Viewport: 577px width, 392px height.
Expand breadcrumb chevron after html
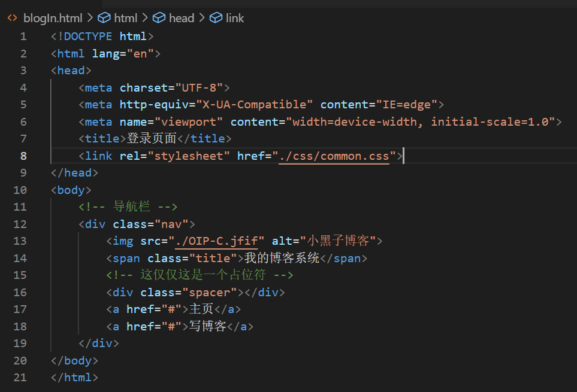point(144,17)
